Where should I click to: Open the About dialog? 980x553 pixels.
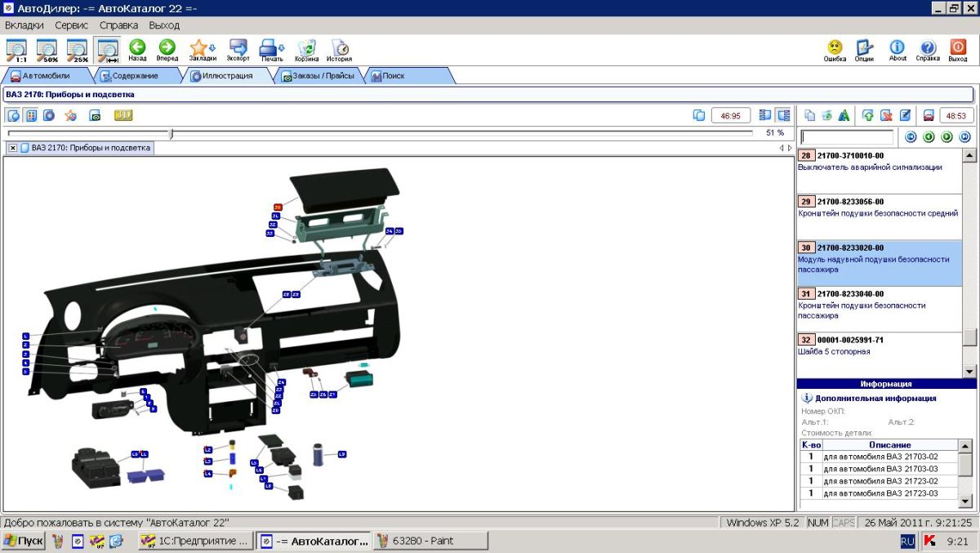point(898,51)
